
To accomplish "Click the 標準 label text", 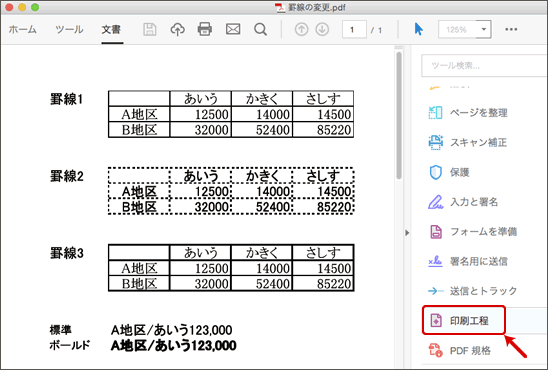I will point(60,329).
